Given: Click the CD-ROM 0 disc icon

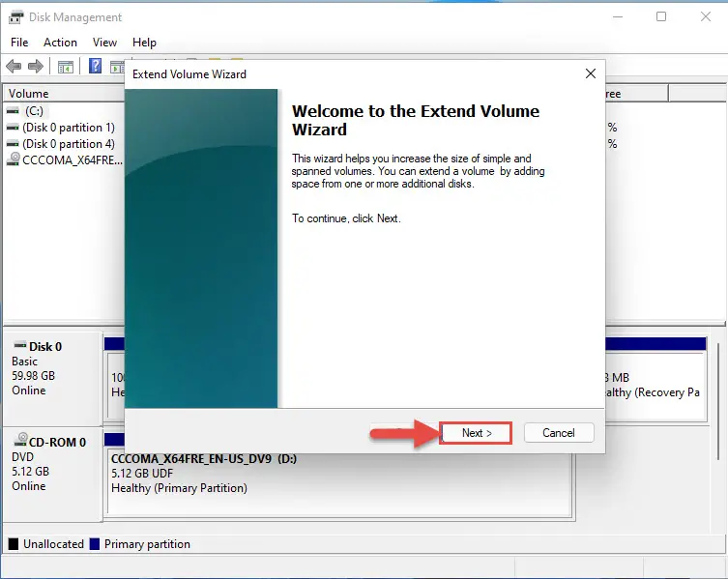Looking at the screenshot, I should (20, 439).
